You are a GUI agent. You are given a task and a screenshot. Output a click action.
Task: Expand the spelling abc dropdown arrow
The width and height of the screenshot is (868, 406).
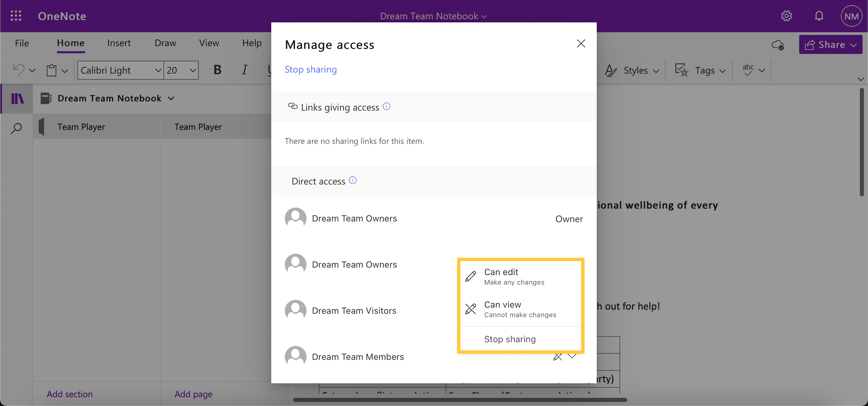pos(762,71)
